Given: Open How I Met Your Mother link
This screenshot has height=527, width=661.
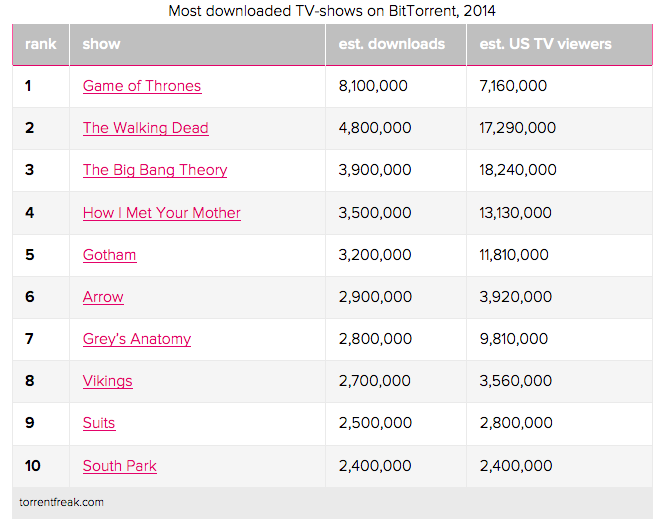Looking at the screenshot, I should coord(161,212).
